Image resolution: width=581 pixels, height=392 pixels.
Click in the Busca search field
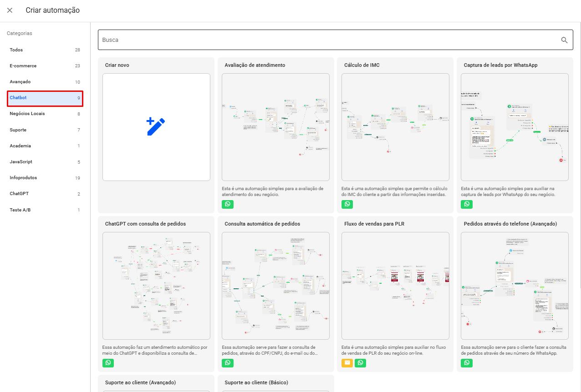[328, 40]
